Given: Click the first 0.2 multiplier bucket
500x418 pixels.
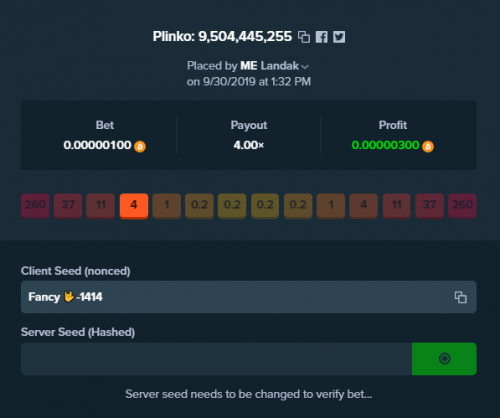Looking at the screenshot, I should [x=199, y=206].
